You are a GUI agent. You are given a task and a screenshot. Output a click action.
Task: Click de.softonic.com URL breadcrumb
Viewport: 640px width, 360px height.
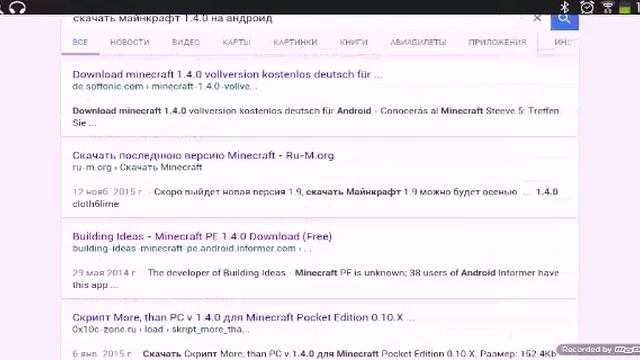(x=165, y=87)
